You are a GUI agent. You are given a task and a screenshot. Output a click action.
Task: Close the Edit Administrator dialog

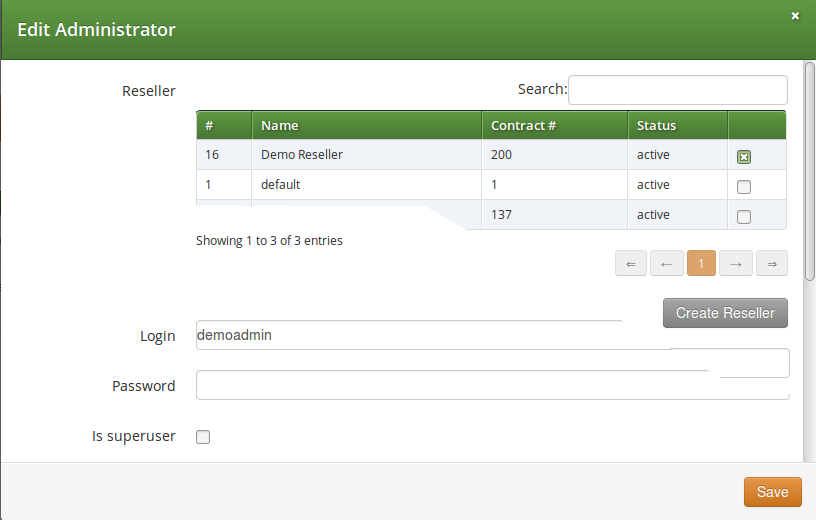pos(795,16)
